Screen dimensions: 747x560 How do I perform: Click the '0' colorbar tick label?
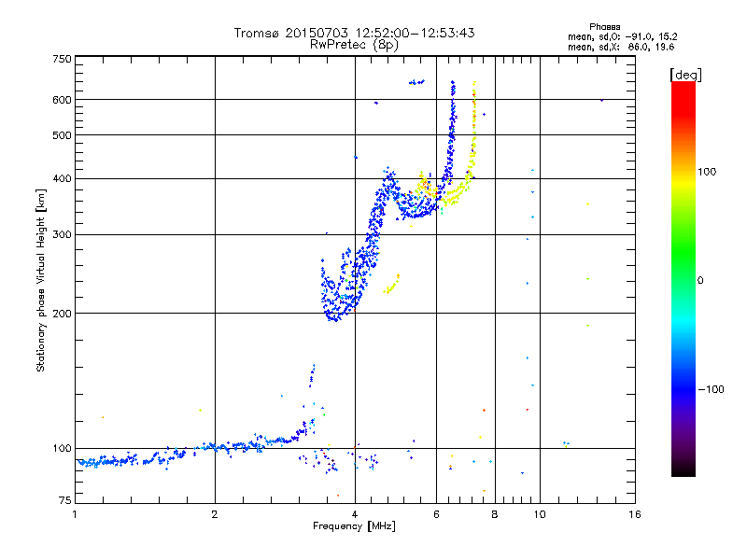[x=700, y=281]
